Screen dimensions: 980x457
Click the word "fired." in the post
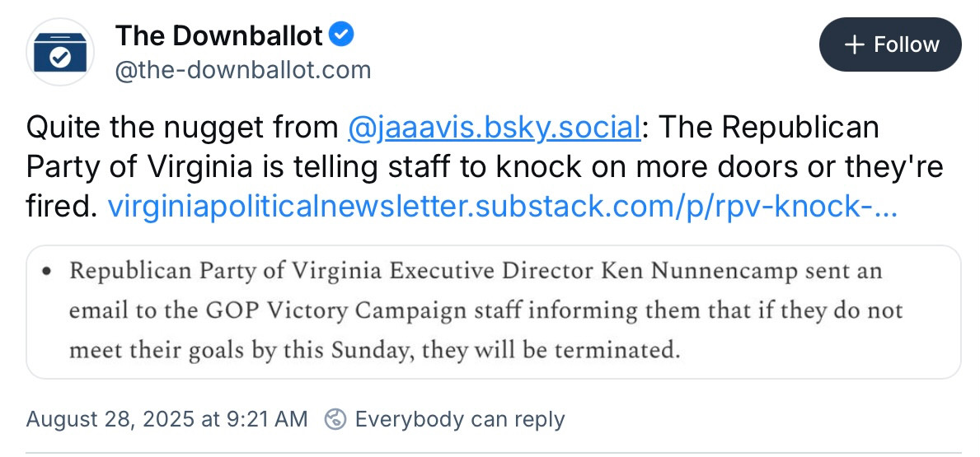coord(62,208)
